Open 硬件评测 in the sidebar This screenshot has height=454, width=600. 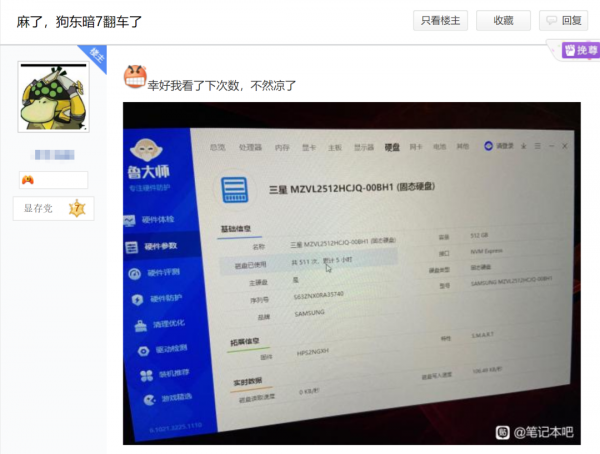tap(163, 273)
